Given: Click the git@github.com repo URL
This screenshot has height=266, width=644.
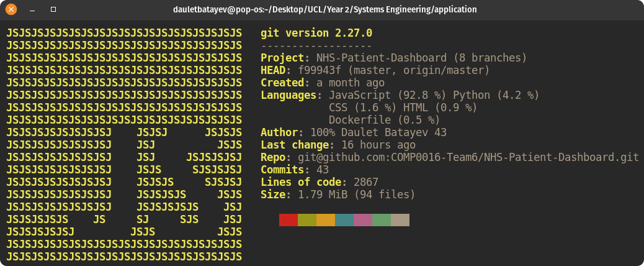Looking at the screenshot, I should (468, 157).
